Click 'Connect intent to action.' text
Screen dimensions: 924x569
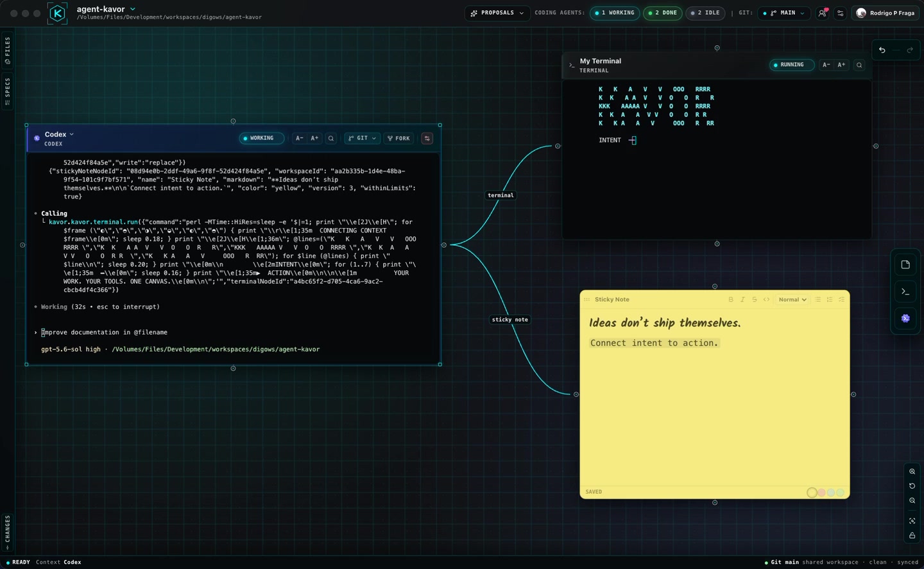pyautogui.click(x=654, y=343)
